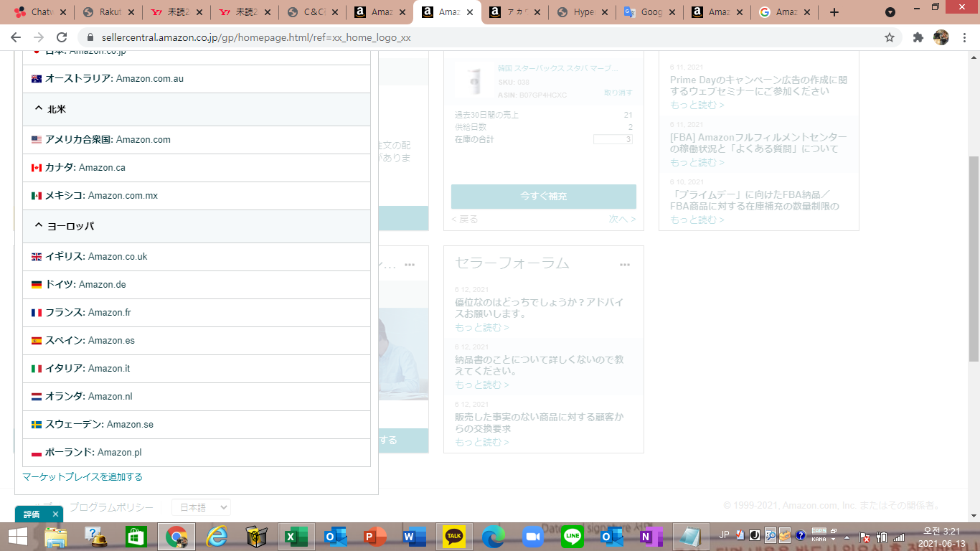This screenshot has height=551, width=980.
Task: Click the browser forward arrow
Action: click(39, 37)
